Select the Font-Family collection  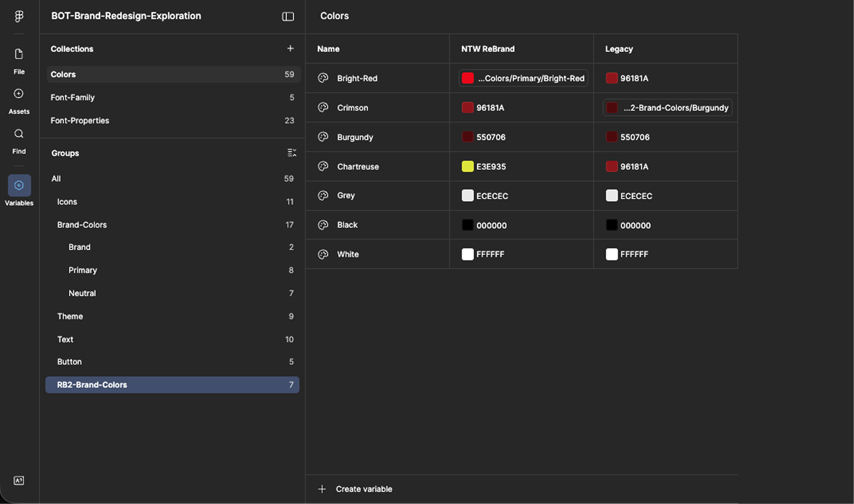[73, 98]
